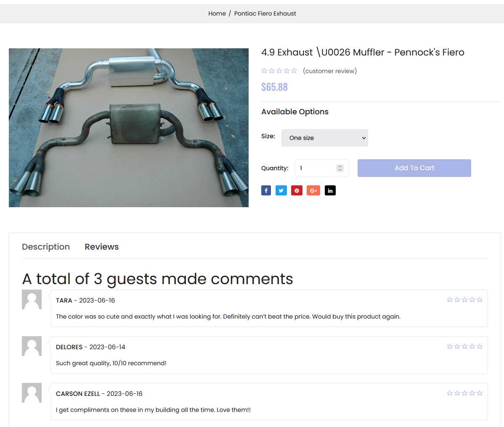Switch to the Description tab

[46, 247]
